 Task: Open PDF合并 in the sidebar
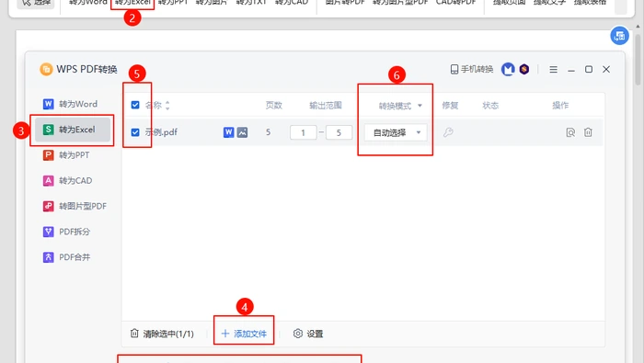[66, 256]
